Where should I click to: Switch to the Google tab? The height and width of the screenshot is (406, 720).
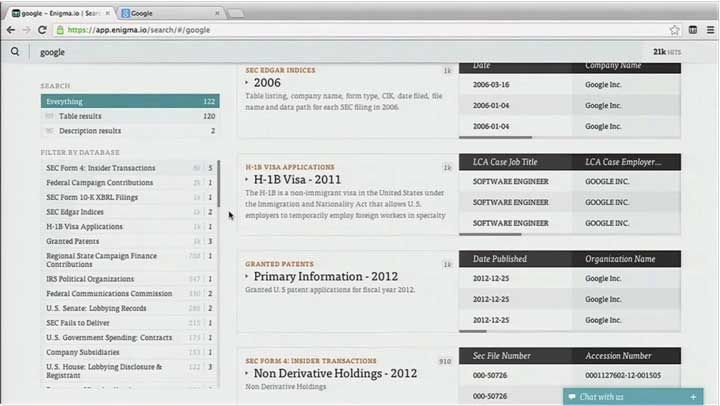point(169,13)
